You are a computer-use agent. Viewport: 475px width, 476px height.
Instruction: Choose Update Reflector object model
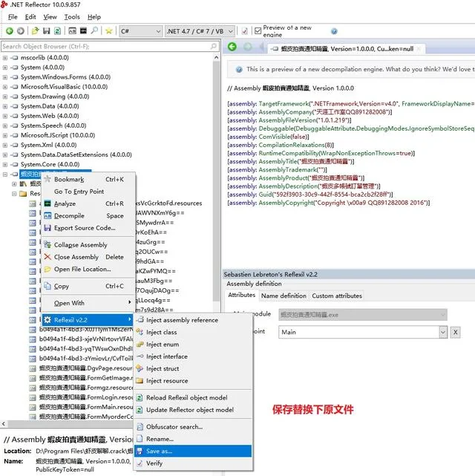pyautogui.click(x=193, y=410)
